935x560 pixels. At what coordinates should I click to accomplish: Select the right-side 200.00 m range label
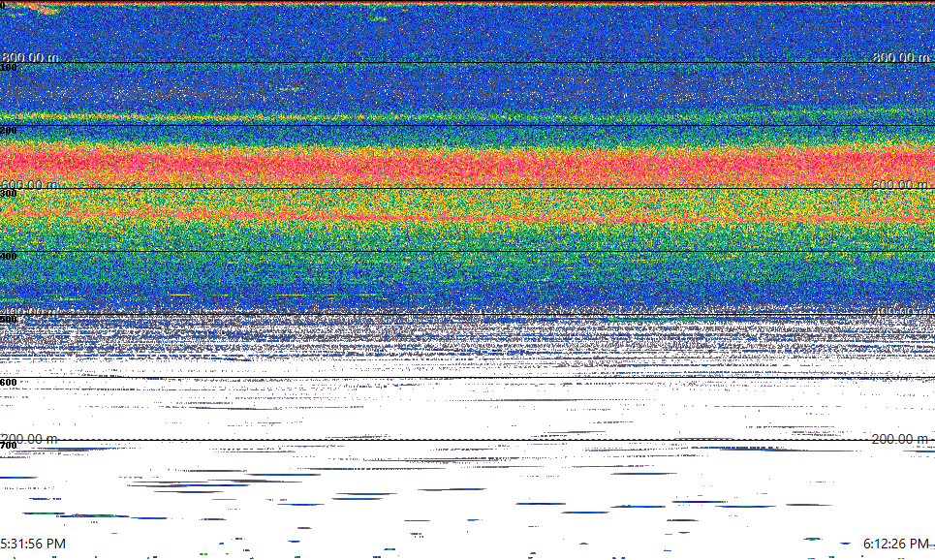900,439
